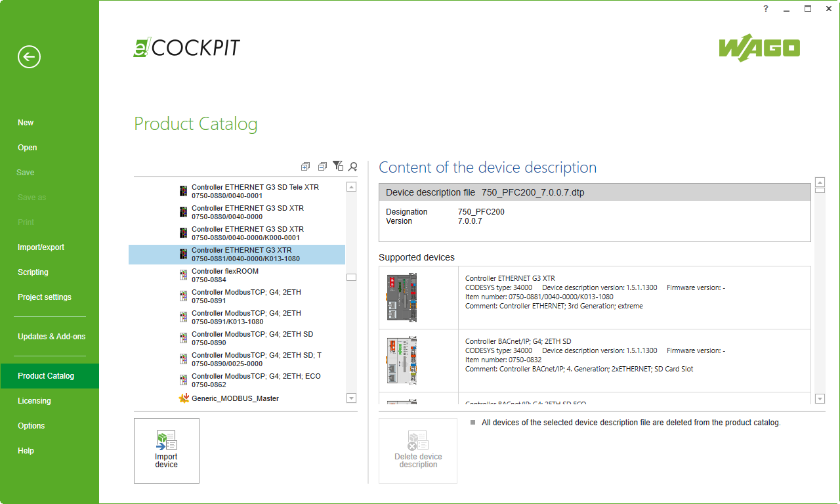This screenshot has width=840, height=504.
Task: Open the catalog search magnifier dropdown
Action: 353,167
